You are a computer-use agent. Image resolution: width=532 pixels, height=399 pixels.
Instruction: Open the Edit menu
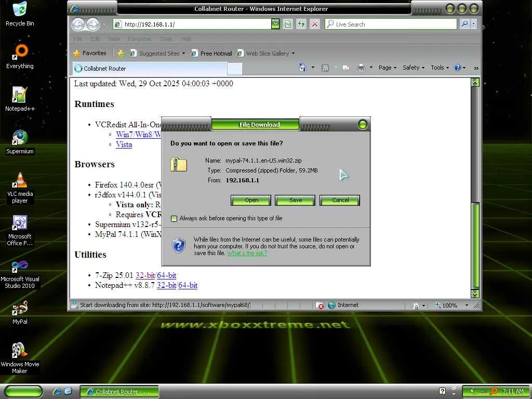tap(95, 38)
